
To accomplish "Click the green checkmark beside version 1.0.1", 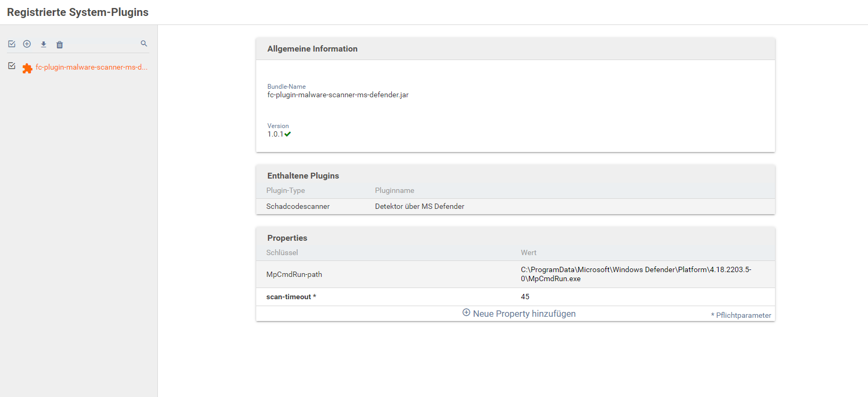I will click(288, 134).
